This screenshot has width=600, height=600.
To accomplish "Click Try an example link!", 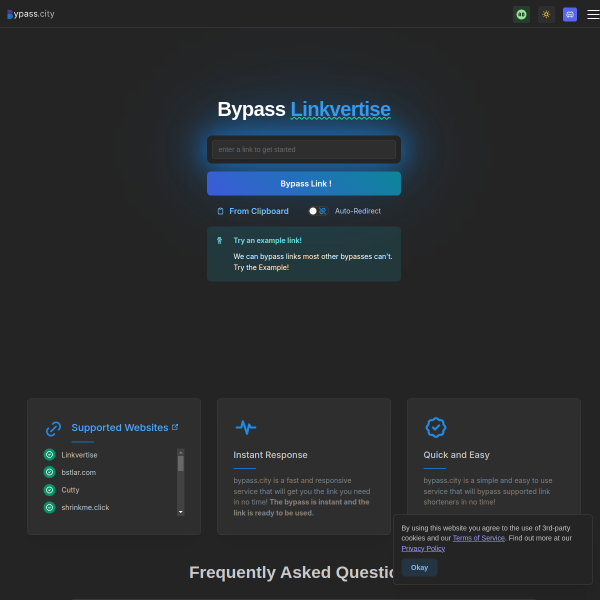I will (x=267, y=241).
